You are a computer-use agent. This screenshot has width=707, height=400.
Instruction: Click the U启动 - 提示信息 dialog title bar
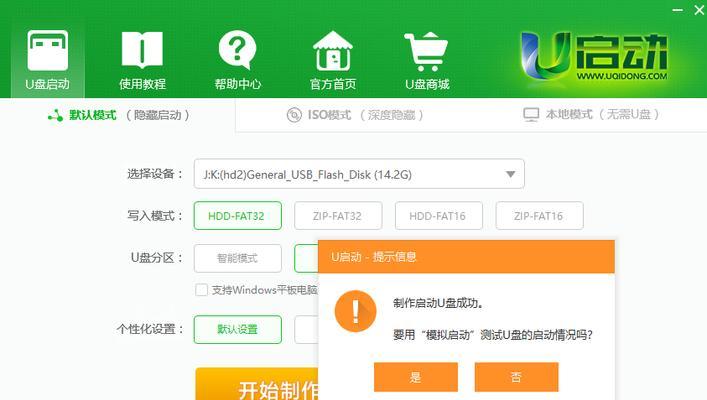pos(466,257)
